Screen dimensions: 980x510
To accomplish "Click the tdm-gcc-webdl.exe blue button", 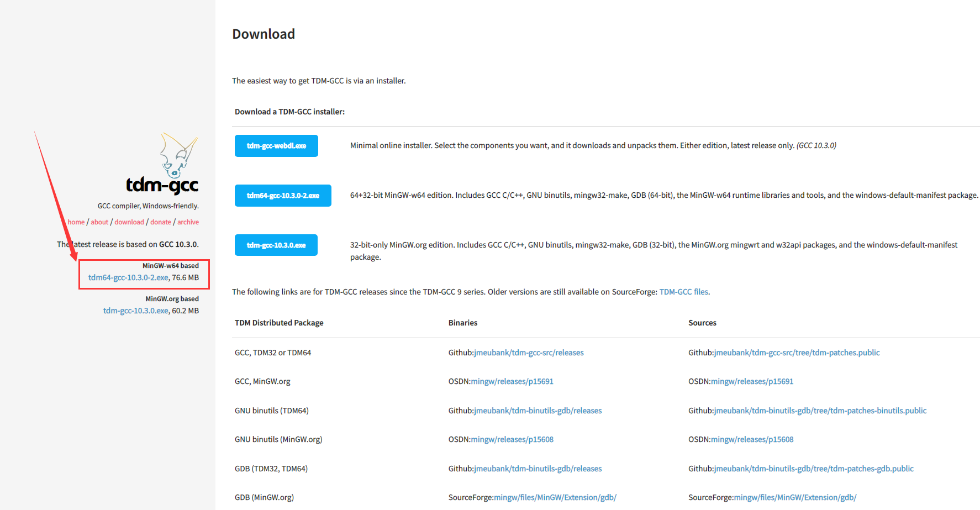I will (x=276, y=146).
